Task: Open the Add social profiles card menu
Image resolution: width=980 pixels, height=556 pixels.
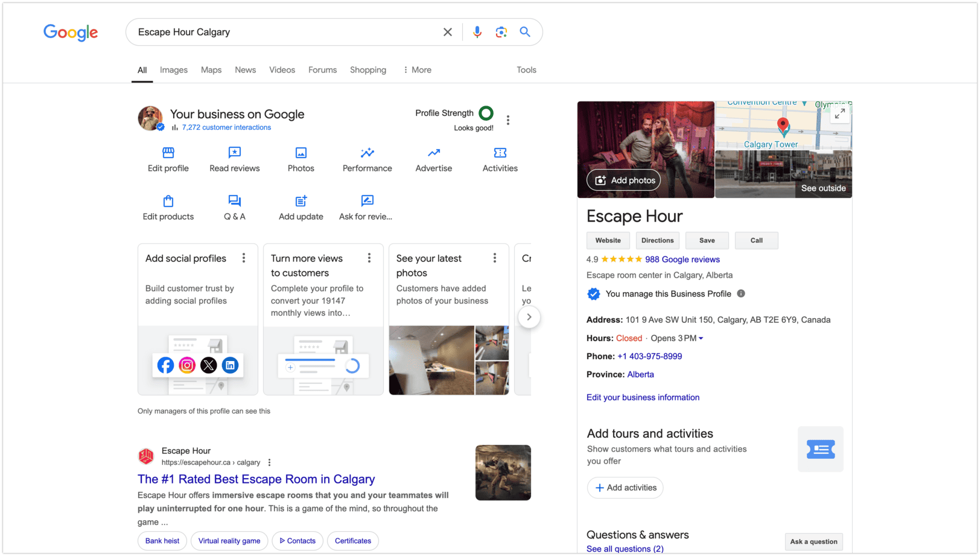Action: pos(244,257)
